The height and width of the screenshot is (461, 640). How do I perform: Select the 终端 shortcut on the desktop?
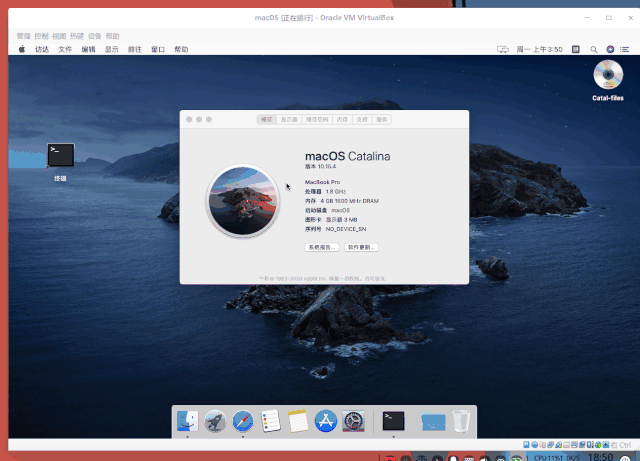click(x=60, y=162)
